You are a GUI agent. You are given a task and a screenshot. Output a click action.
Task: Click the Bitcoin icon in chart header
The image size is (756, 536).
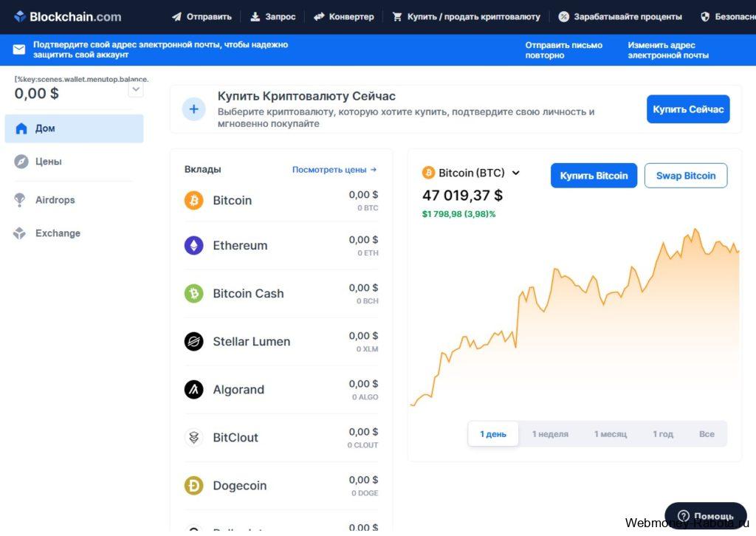pos(428,173)
